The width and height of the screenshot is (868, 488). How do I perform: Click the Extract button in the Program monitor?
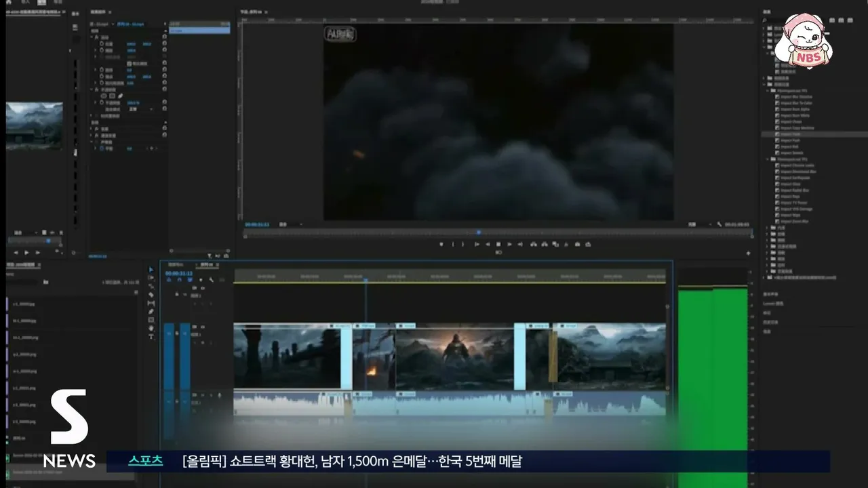545,244
